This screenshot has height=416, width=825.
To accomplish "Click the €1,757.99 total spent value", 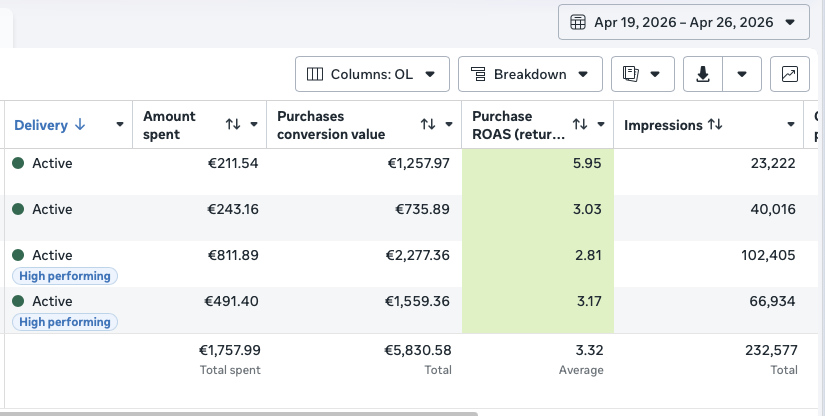I will coord(229,350).
